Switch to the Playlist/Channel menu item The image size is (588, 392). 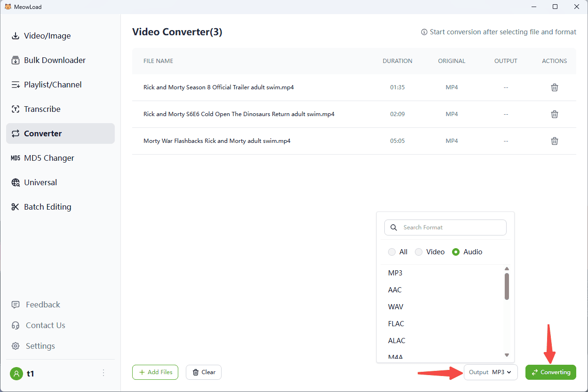tap(53, 85)
